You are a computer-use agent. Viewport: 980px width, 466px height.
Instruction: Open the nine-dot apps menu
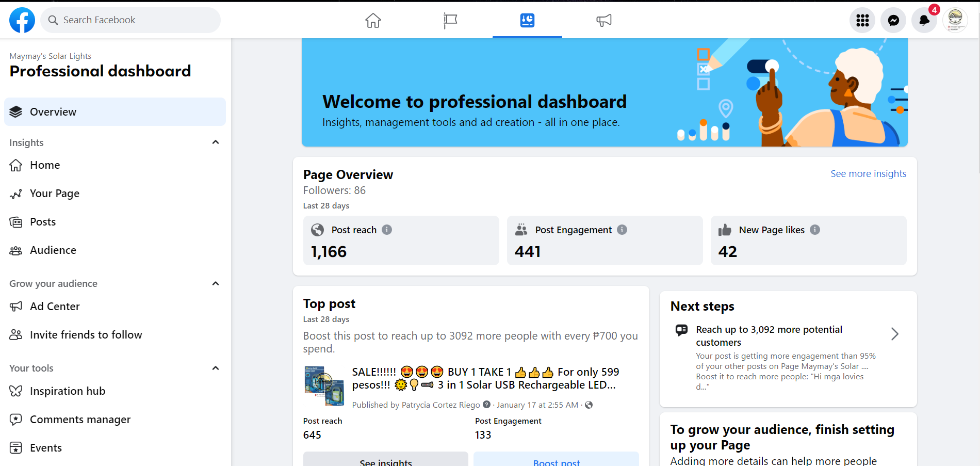862,20
